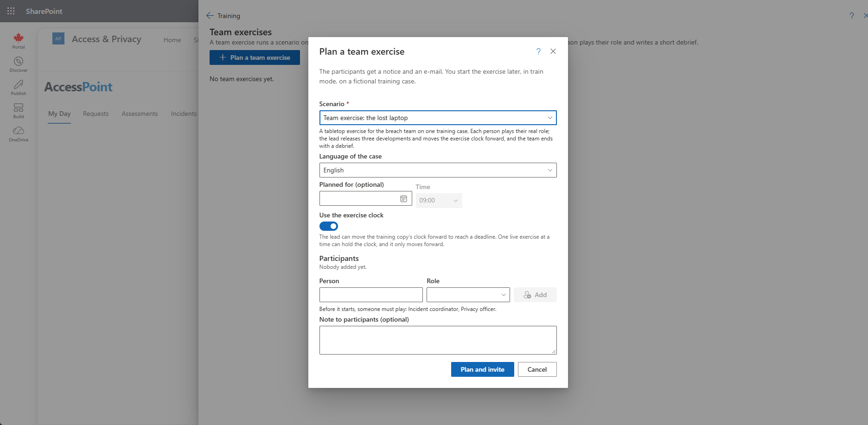
Task: Open the Role dropdown
Action: pyautogui.click(x=468, y=295)
